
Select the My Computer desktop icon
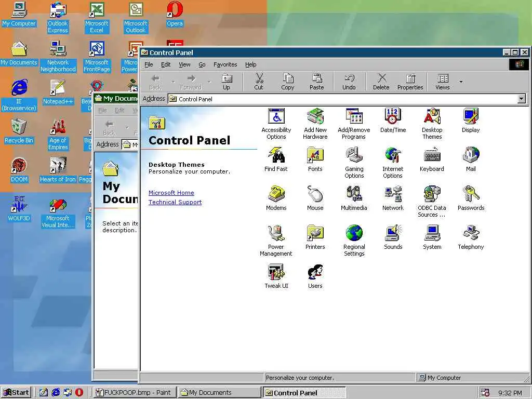click(x=19, y=15)
